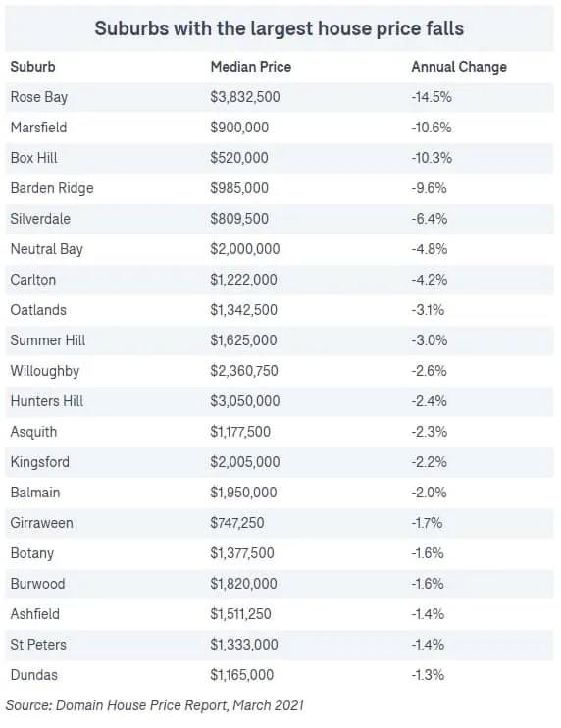
Task: Select Carlton median price $1,222,000
Action: [243, 280]
